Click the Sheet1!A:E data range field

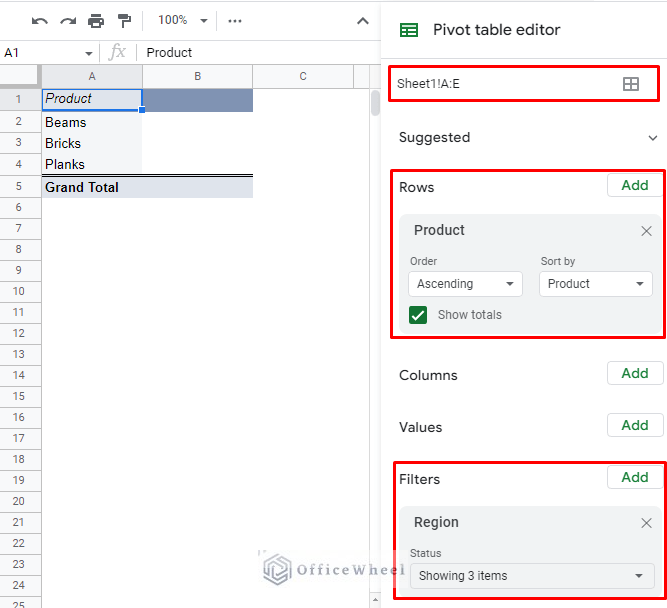click(524, 83)
